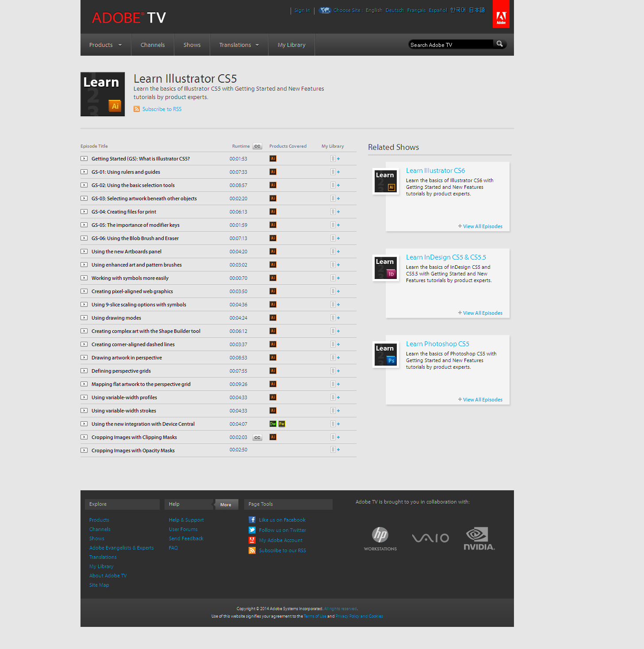
Task: Click the ADOBE TV logo
Action: [129, 18]
